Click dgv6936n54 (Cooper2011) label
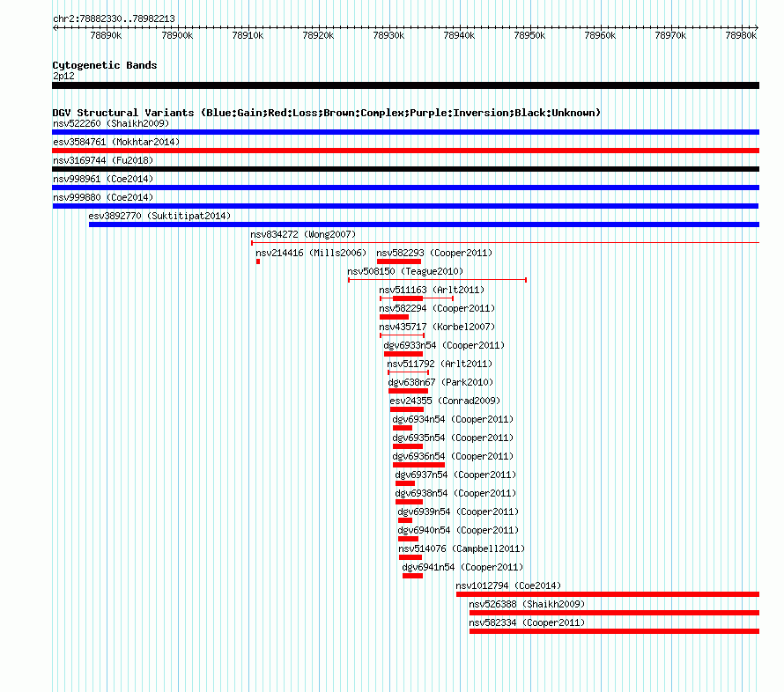Image resolution: width=784 pixels, height=692 pixels. pos(453,456)
